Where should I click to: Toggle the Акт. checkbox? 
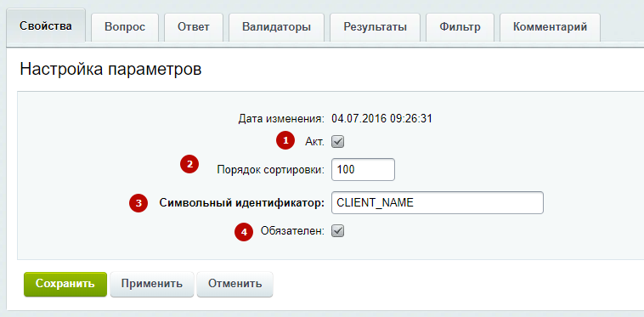point(337,142)
